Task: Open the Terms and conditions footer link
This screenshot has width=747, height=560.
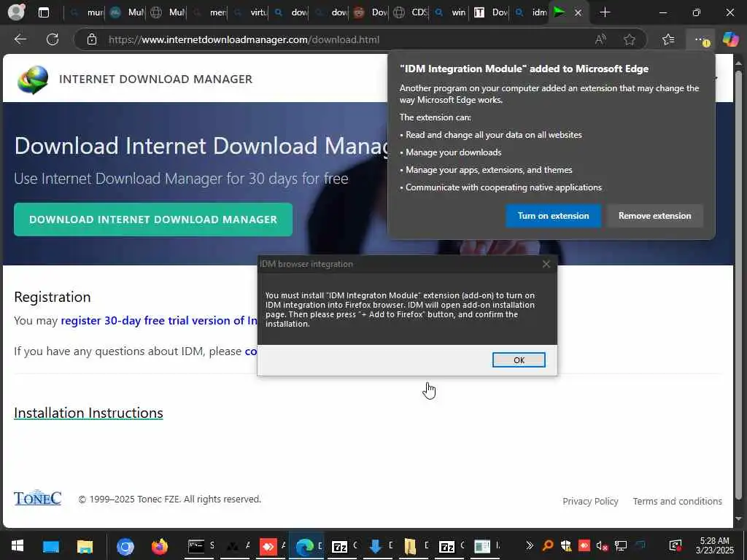Action: tap(677, 501)
